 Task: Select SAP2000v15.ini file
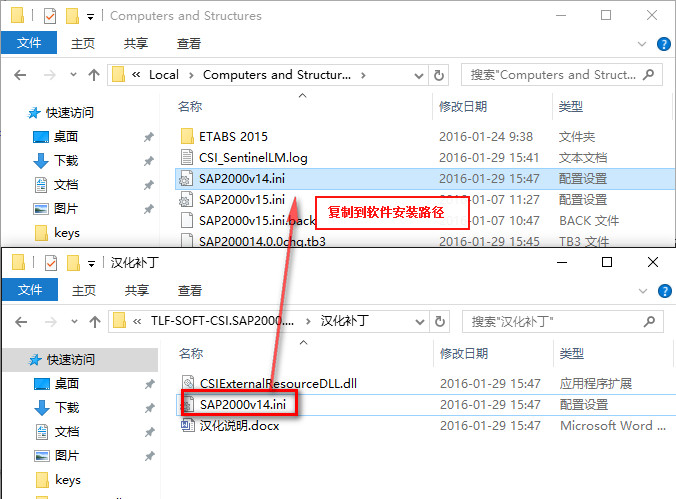242,200
